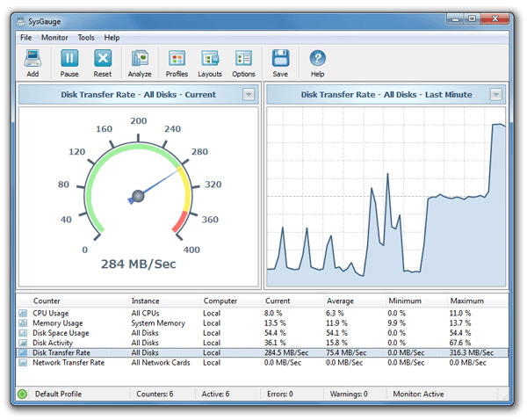Image resolution: width=527 pixels, height=420 pixels.
Task: Sort the list by Counter column header
Action: click(x=47, y=301)
